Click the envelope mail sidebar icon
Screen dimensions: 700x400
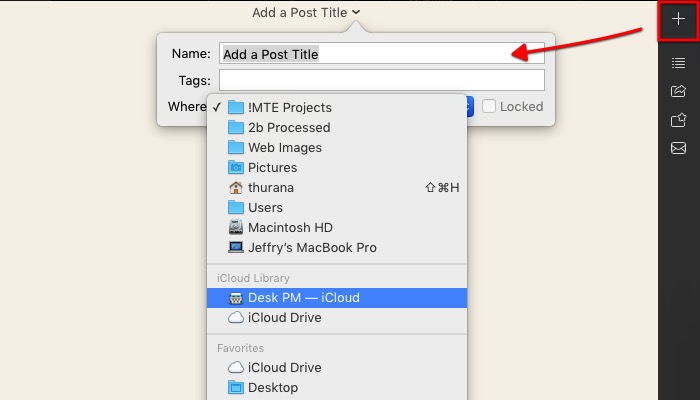(678, 149)
